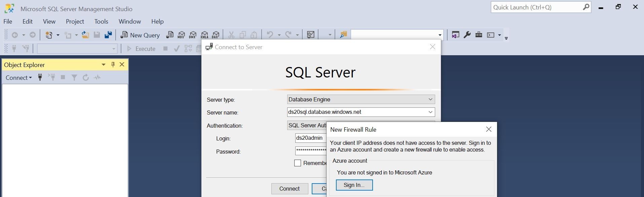Click the Filter funnel icon in Object Explorer

click(x=74, y=77)
